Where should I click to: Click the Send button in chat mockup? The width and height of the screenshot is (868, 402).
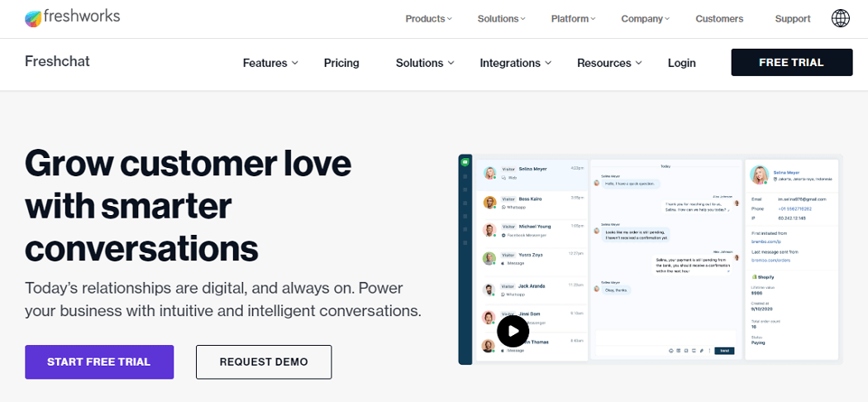[x=725, y=351]
